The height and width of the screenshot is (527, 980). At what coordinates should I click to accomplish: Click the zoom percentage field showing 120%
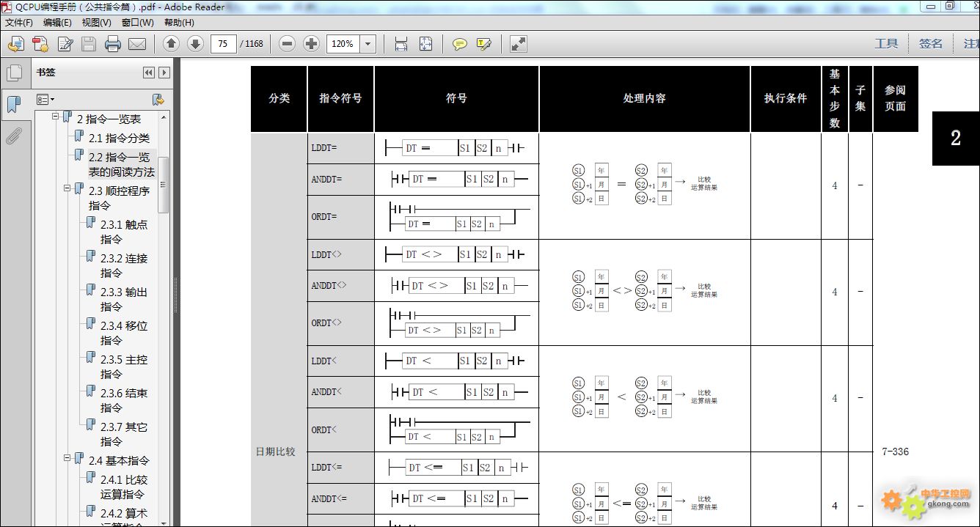point(343,44)
